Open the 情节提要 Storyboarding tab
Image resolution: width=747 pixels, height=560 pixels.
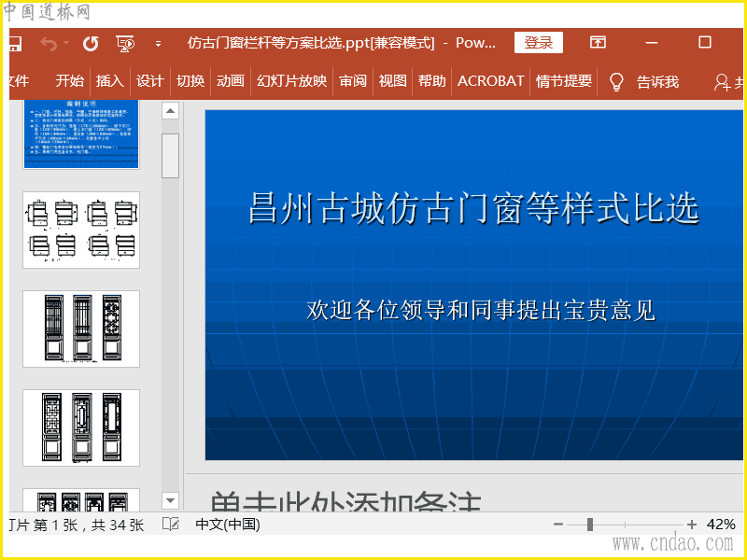click(564, 81)
